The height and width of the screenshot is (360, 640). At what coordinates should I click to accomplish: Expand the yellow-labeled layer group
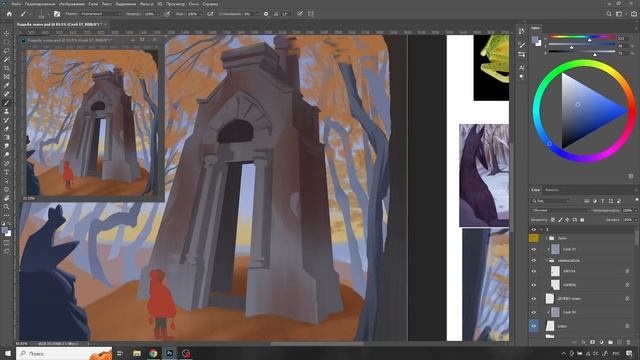[x=547, y=238]
